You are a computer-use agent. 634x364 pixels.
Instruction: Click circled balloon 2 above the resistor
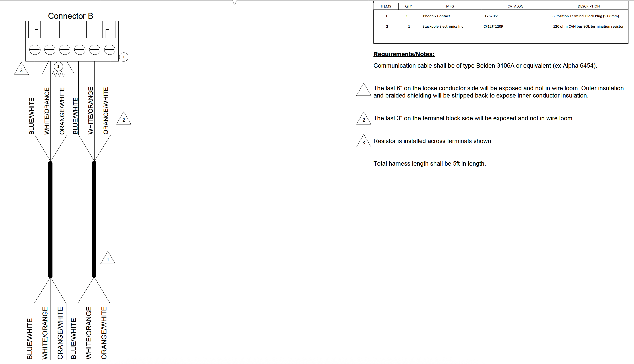tap(58, 67)
